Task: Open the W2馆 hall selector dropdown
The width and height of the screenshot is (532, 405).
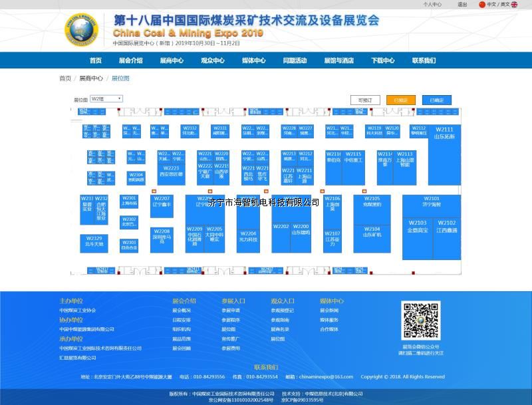Action: pyautogui.click(x=106, y=98)
